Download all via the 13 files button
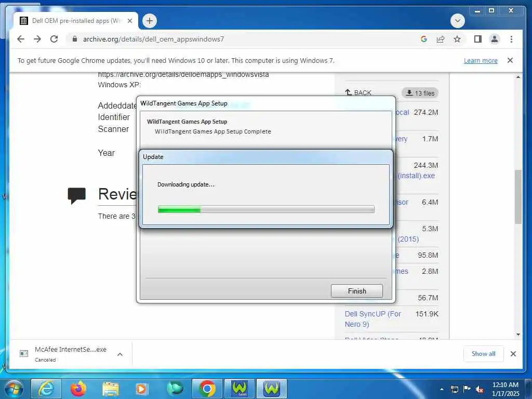The height and width of the screenshot is (399, 532). coord(420,93)
